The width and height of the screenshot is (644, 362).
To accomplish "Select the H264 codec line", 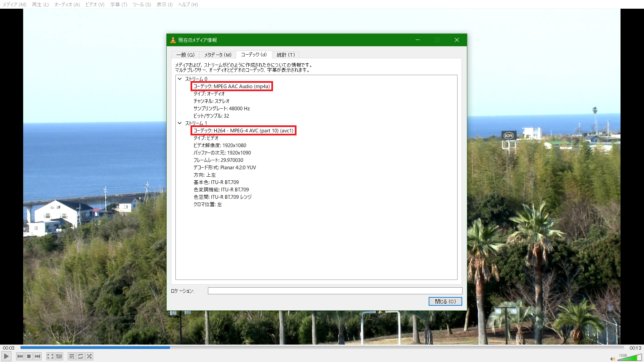I will point(243,131).
